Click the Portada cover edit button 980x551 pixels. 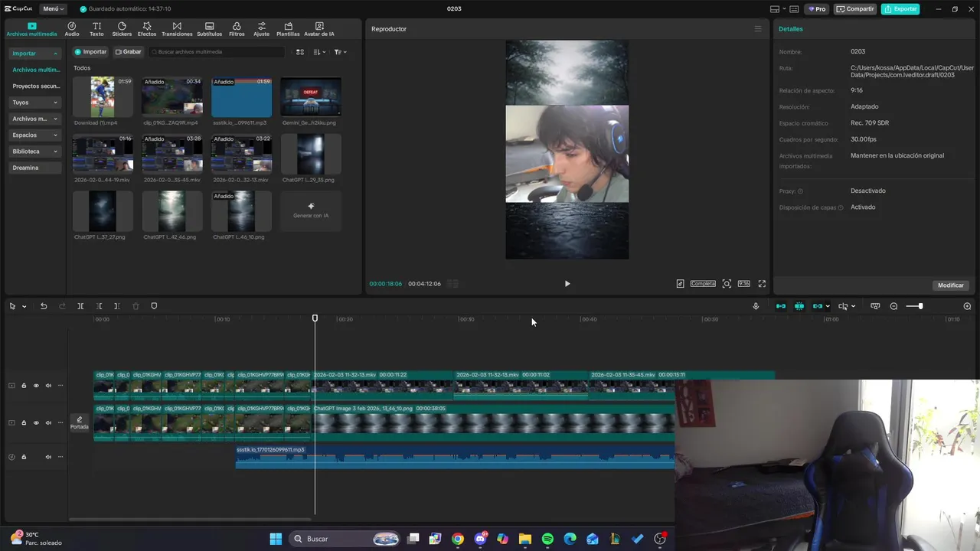pos(79,422)
